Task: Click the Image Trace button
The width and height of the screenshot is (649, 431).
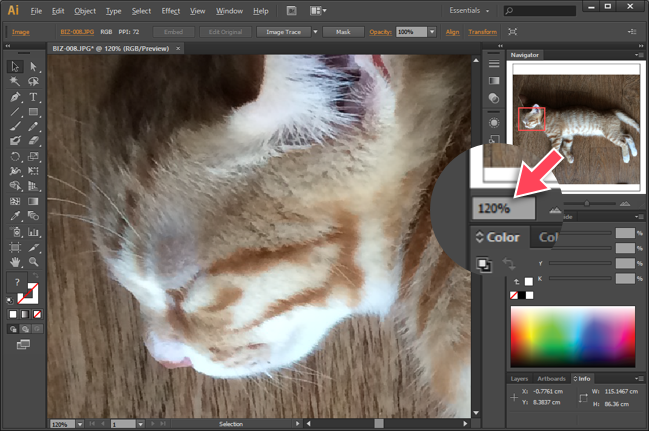Action: [284, 32]
